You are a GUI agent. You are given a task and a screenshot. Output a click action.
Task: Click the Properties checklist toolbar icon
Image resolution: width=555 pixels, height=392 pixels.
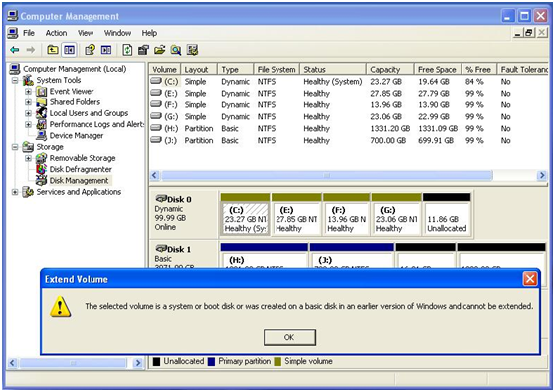click(143, 50)
